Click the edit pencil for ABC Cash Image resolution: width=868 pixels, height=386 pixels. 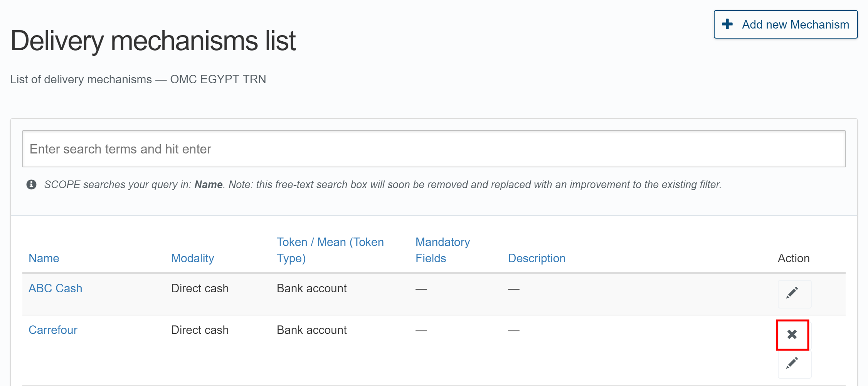[794, 293]
